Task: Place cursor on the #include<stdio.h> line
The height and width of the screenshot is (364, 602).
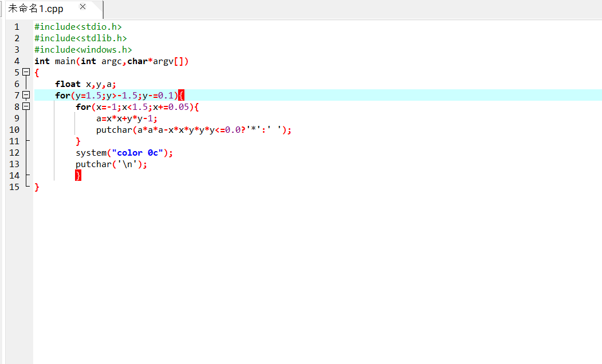Action: (78, 27)
